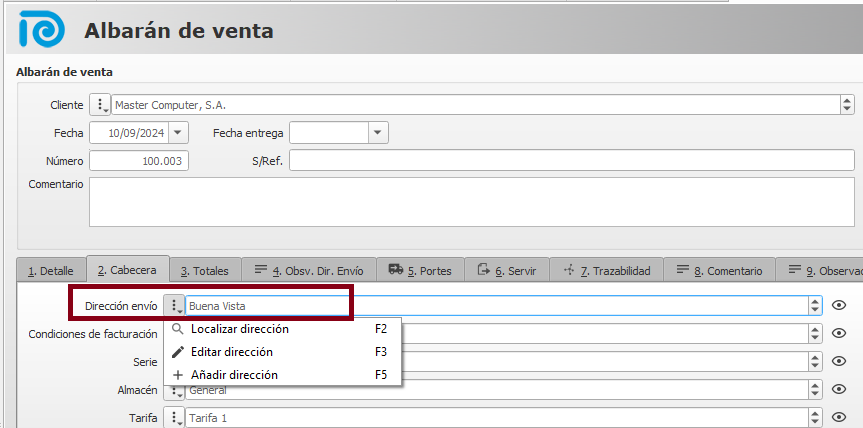Open the Trazabilidad tab
863x428 pixels.
608,270
